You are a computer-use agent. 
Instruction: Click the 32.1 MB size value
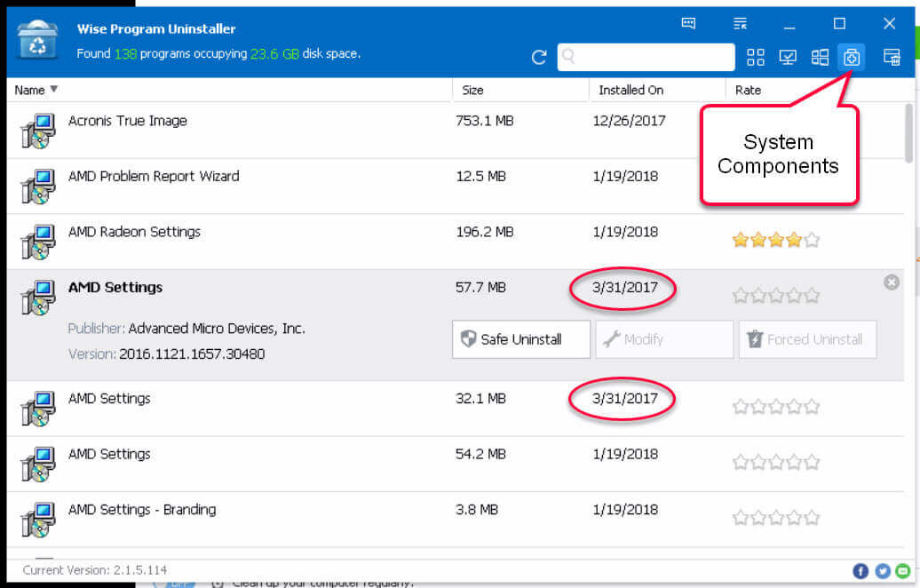480,399
